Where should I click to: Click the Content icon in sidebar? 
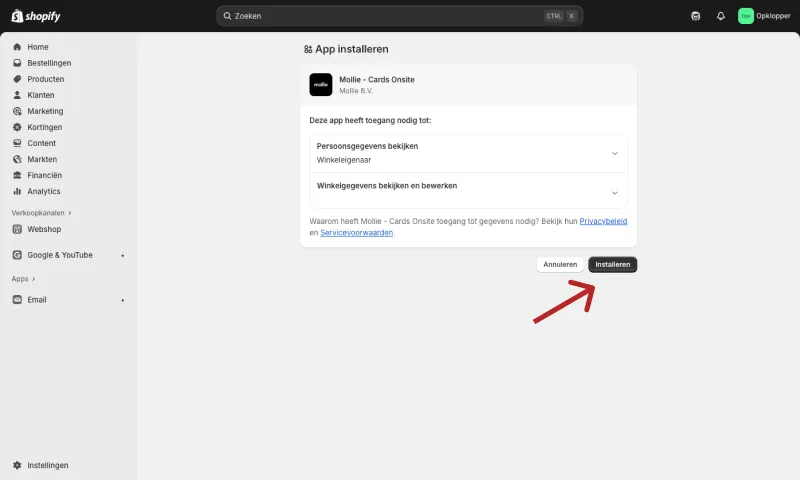click(x=17, y=143)
